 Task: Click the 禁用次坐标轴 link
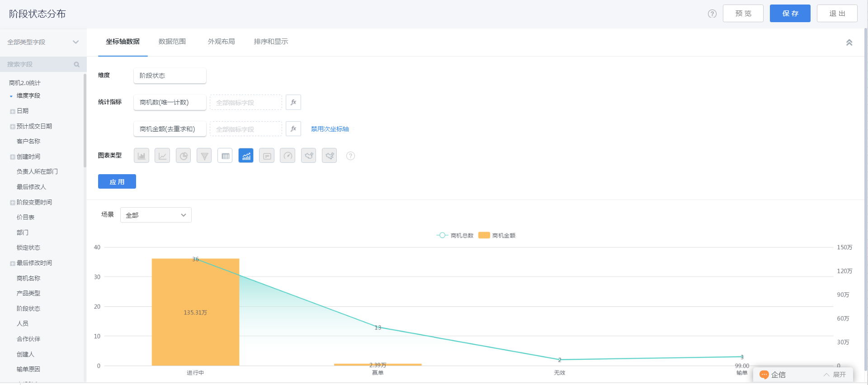tap(330, 129)
